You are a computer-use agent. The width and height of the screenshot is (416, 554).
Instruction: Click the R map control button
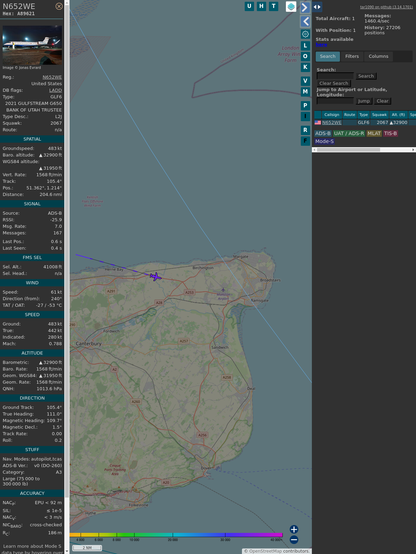305,130
